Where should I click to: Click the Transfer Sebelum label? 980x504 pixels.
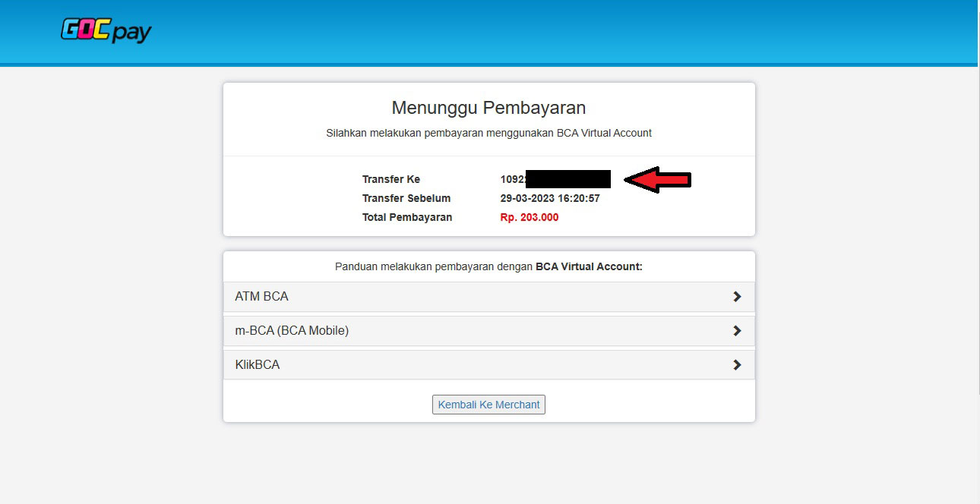[x=406, y=198]
